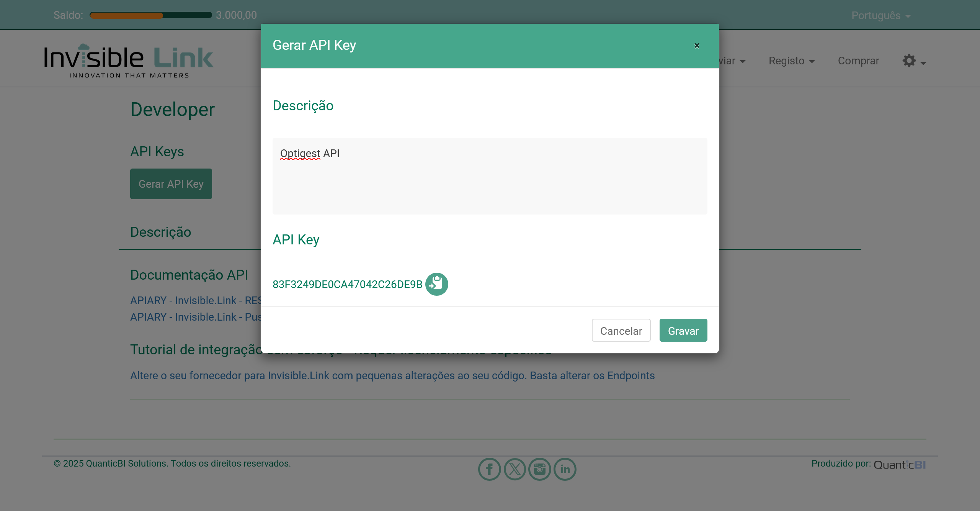Open the Comprar menu item

click(858, 61)
